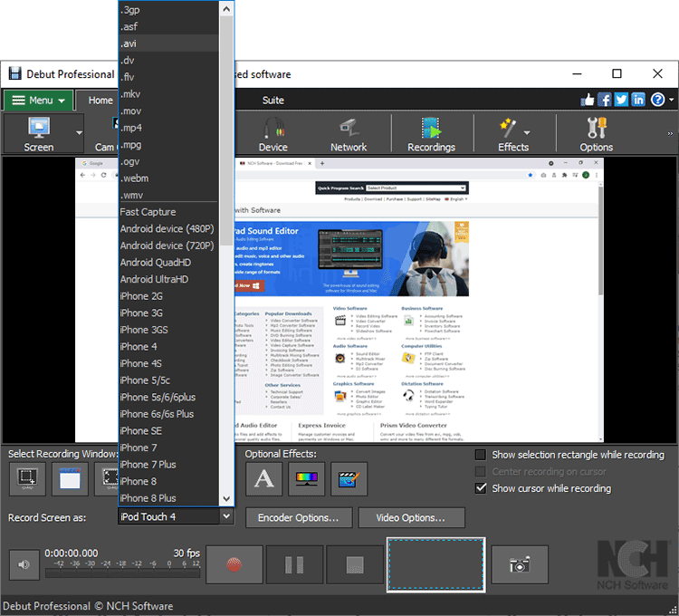
Task: Pick iPhone 7 Plus preset
Action: (168, 465)
